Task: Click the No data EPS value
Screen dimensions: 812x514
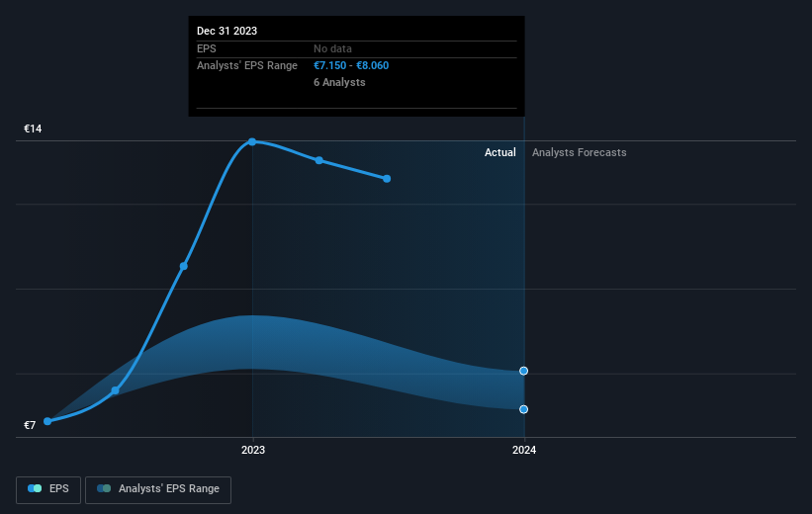Action: click(332, 48)
